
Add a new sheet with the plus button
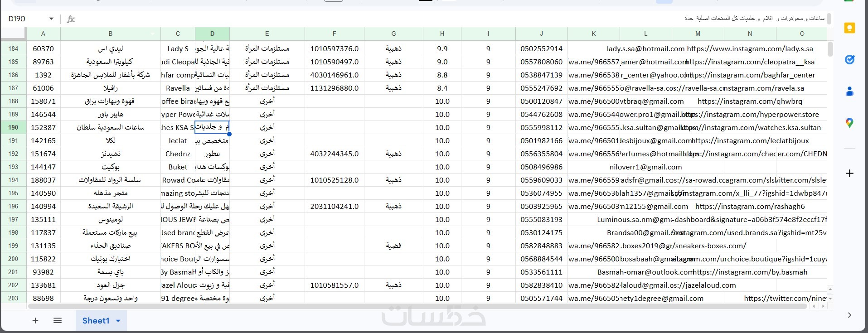tap(35, 321)
